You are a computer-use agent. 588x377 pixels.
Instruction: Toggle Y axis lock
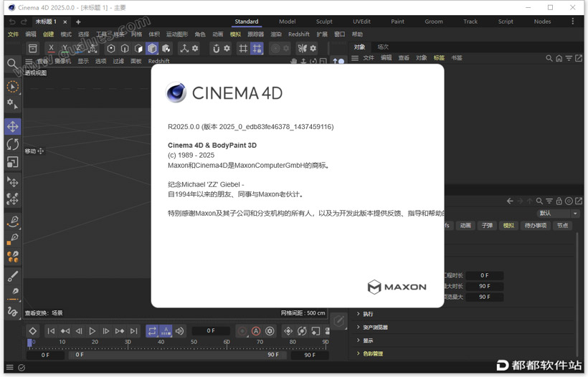[65, 48]
